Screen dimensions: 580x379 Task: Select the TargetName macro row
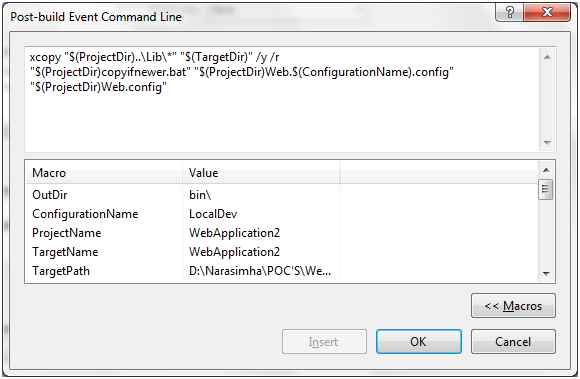282,252
